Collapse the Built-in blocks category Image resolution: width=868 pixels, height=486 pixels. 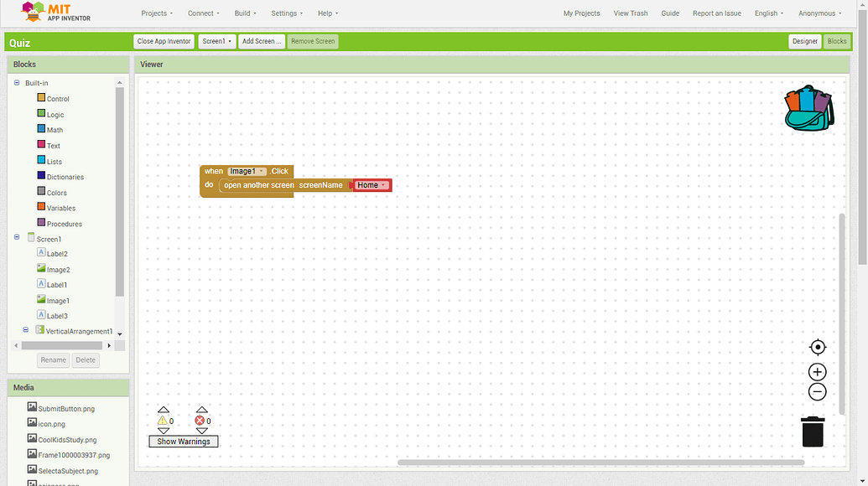(x=15, y=82)
